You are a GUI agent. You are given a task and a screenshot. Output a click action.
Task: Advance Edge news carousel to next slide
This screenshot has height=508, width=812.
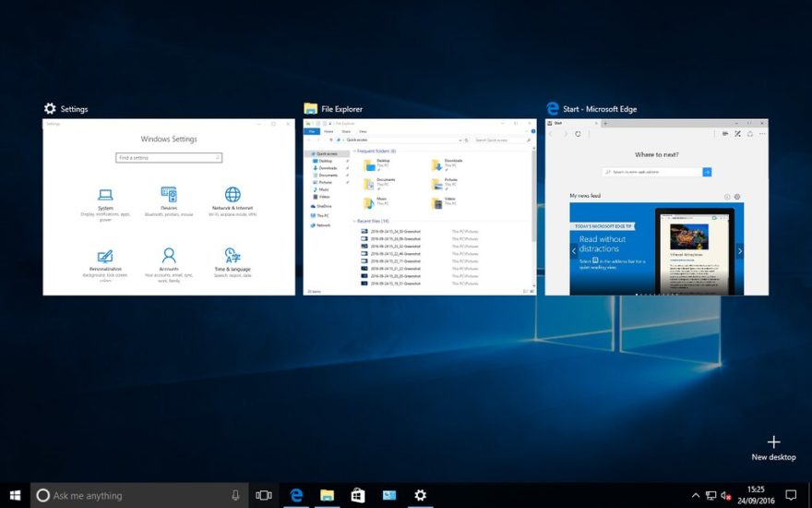click(739, 251)
